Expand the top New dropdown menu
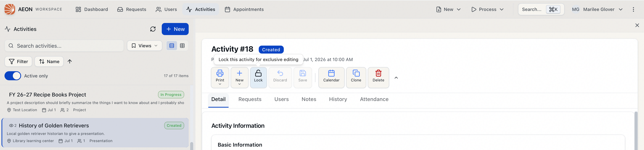 click(448, 9)
